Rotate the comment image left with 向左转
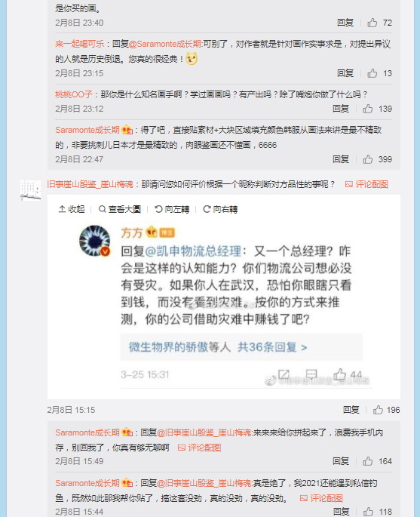 tap(172, 209)
